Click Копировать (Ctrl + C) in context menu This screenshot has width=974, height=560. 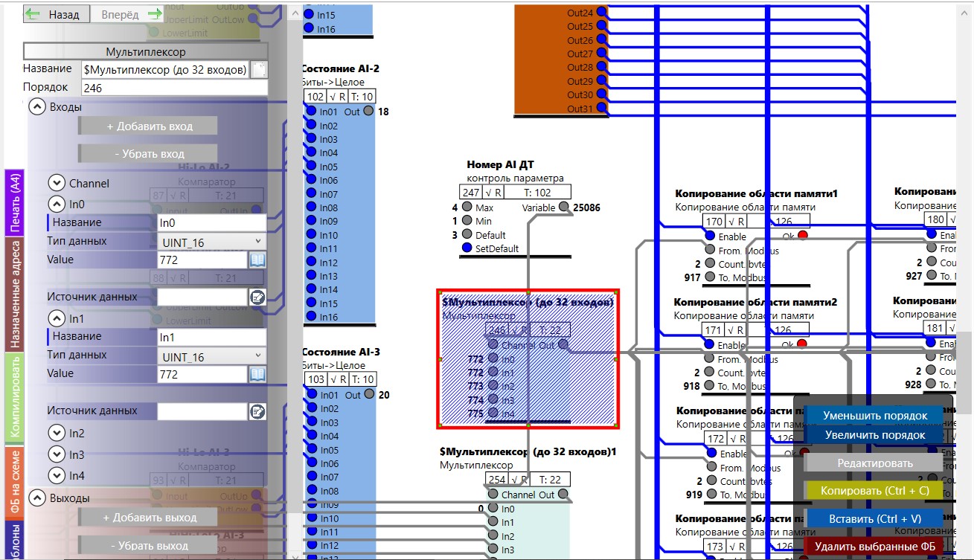[874, 491]
